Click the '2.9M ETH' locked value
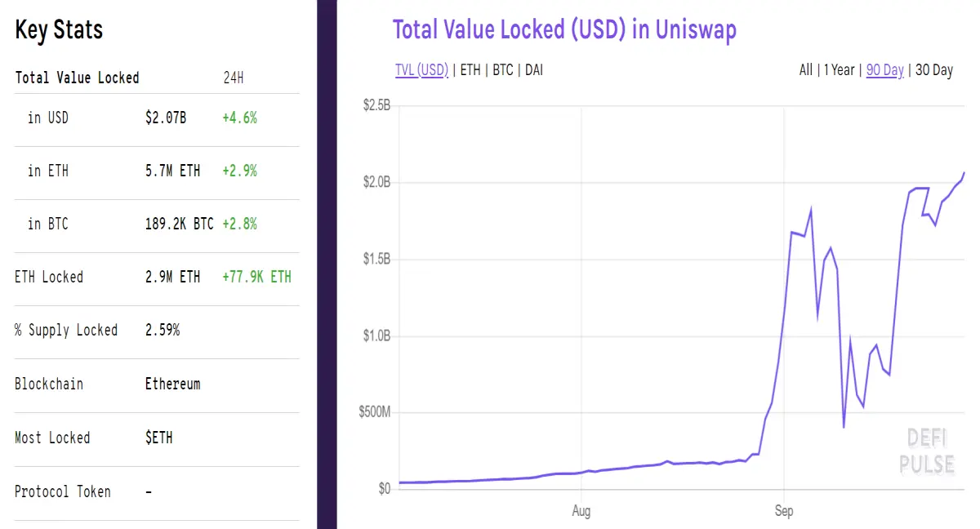980x529 pixels. [172, 277]
